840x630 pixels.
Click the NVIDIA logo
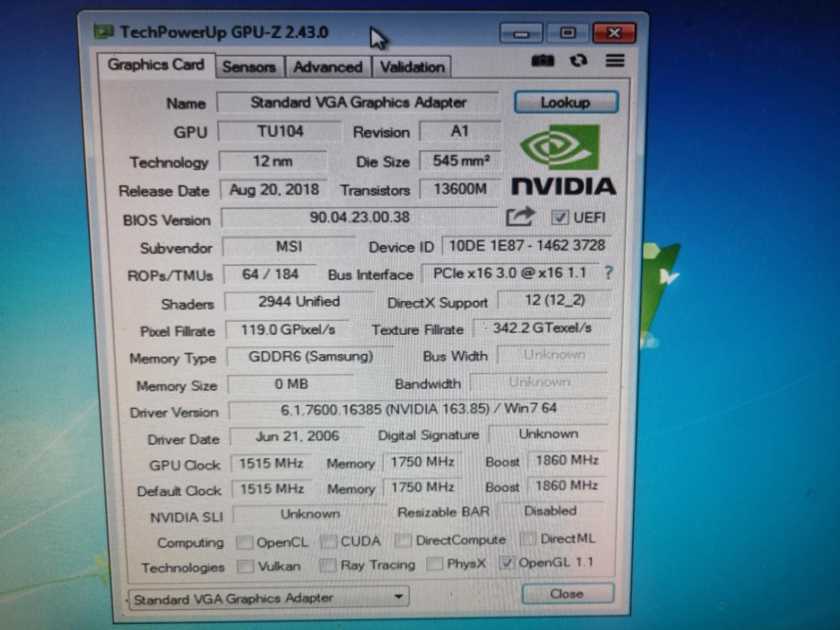click(x=563, y=160)
